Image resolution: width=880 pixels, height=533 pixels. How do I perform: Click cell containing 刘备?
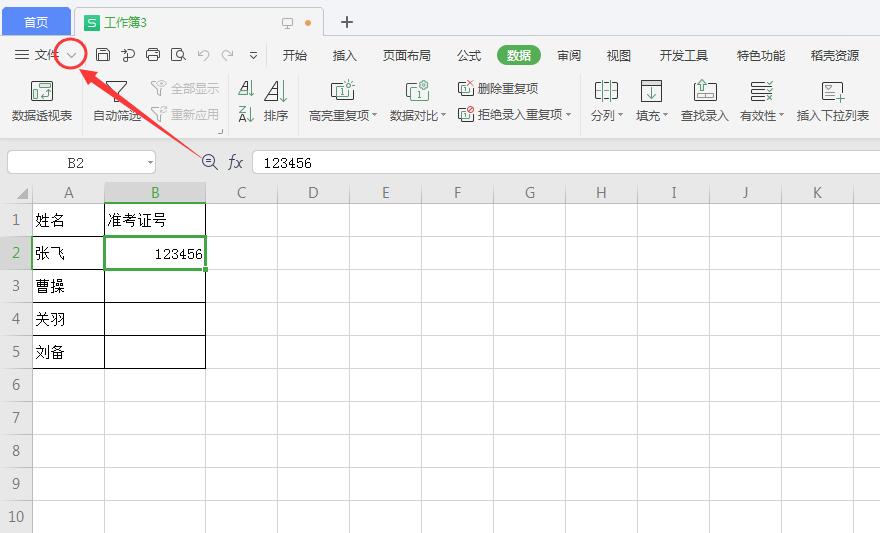point(68,352)
